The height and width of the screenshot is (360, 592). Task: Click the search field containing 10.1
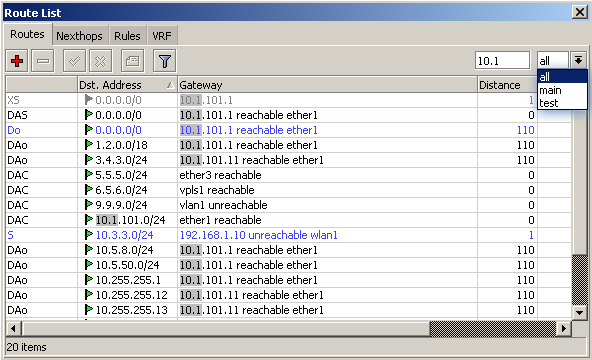[502, 60]
